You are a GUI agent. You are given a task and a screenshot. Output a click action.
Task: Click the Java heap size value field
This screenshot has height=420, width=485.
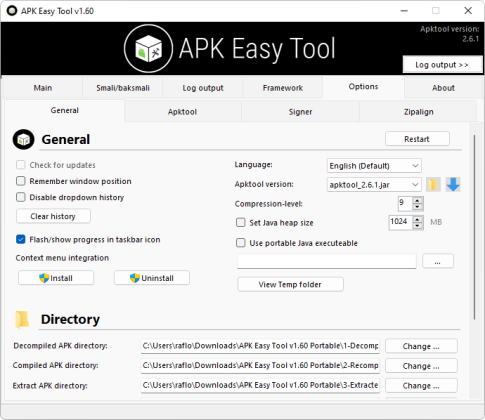click(401, 222)
